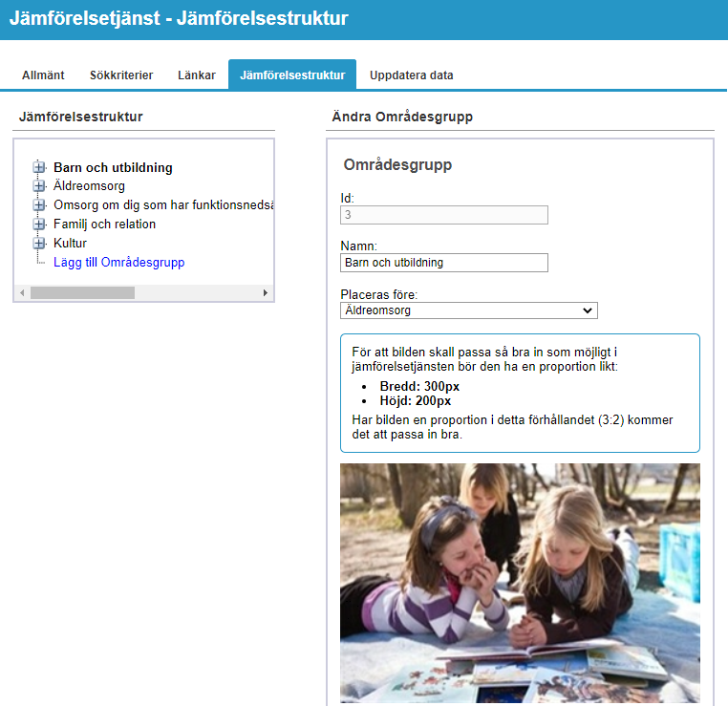Select Omsorg om dig som har funktionsnedsättning item
Image resolution: width=728 pixels, height=706 pixels.
click(163, 205)
